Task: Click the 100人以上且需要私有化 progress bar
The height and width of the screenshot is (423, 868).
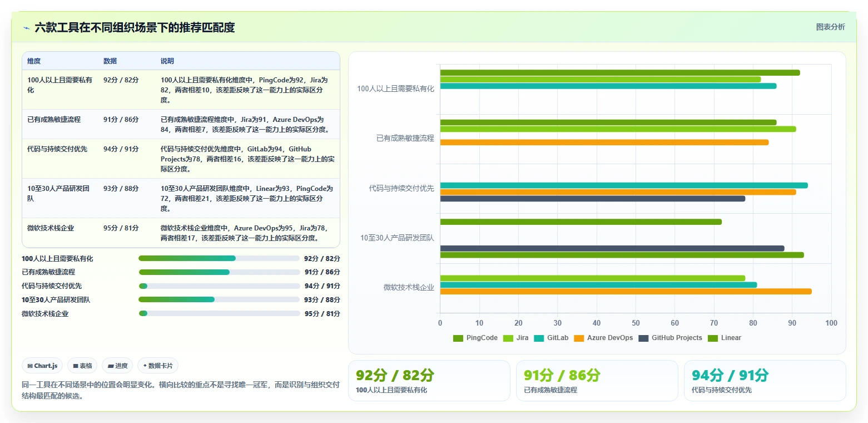Action: 219,258
